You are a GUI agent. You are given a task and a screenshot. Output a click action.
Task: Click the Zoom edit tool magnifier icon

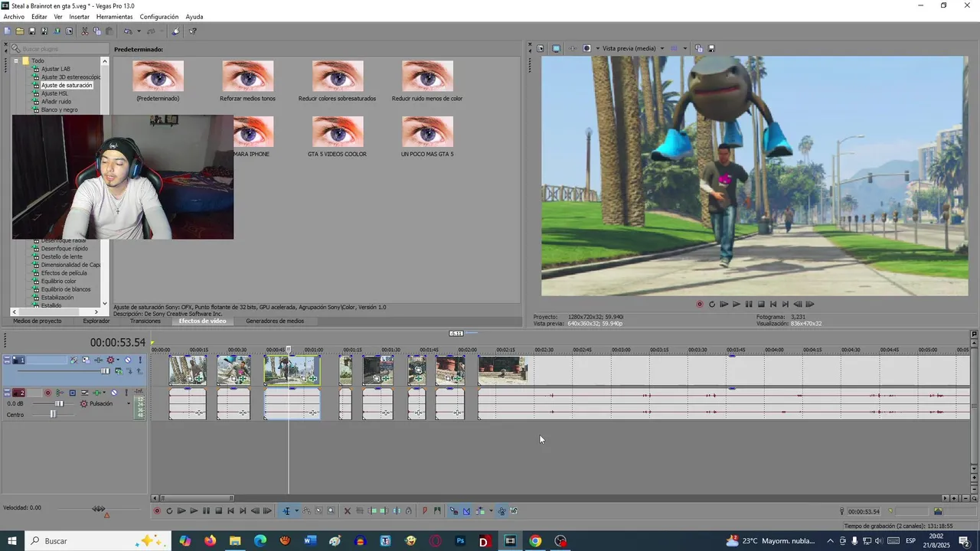coord(331,511)
